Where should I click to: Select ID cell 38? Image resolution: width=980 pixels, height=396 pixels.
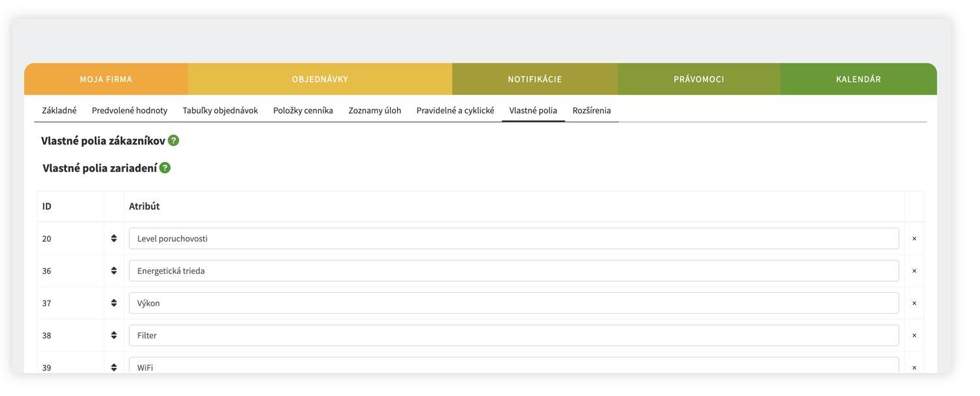pyautogui.click(x=71, y=335)
